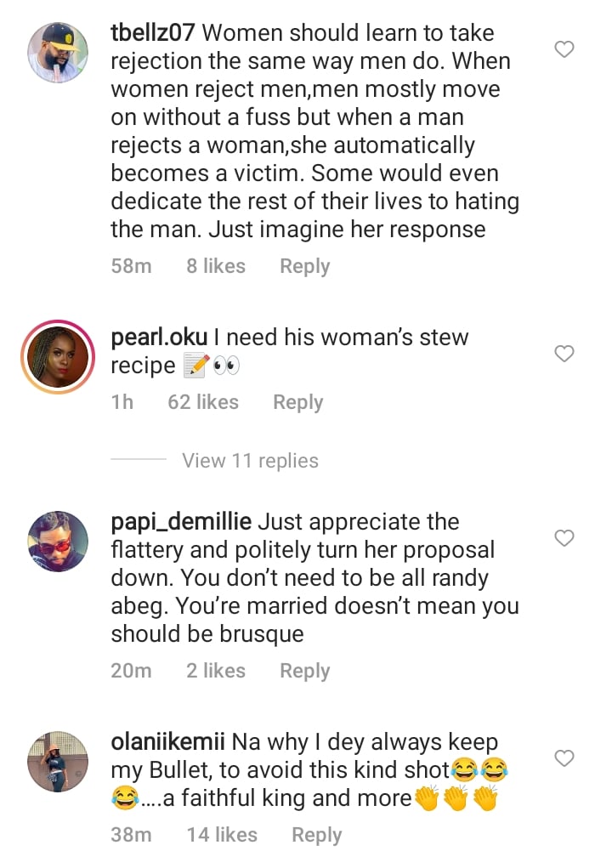This screenshot has width=612, height=868.
Task: Tap papi_demillie's profile picture
Action: [58, 542]
